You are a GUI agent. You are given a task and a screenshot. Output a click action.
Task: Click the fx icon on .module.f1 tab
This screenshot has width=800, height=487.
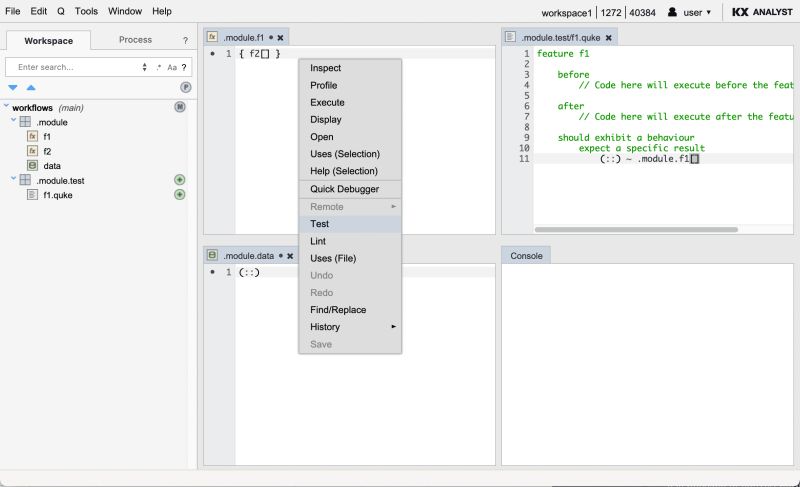click(212, 37)
